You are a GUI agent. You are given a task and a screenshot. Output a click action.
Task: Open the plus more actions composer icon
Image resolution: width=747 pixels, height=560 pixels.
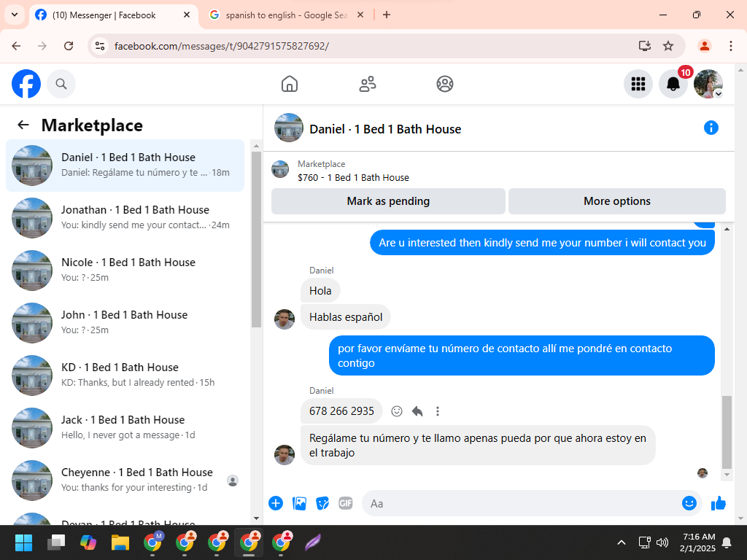(276, 503)
